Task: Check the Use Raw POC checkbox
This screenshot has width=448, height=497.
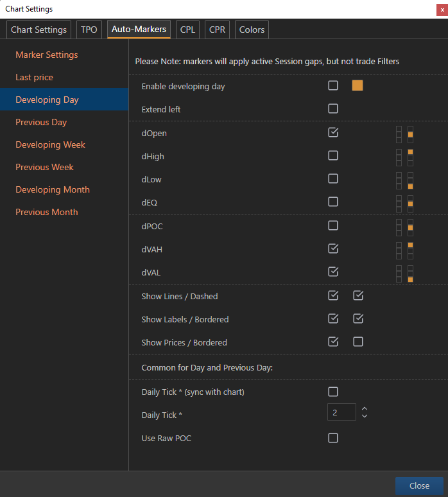Action: 333,438
